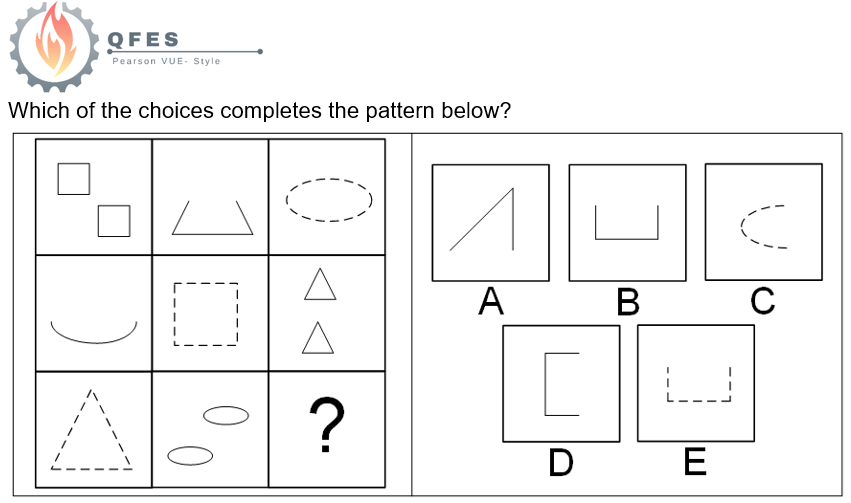Click the letter E label
The image size is (851, 503).
coord(695,462)
